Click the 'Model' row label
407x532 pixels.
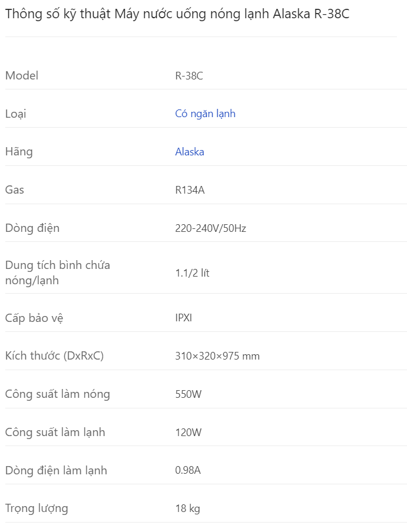tap(22, 75)
